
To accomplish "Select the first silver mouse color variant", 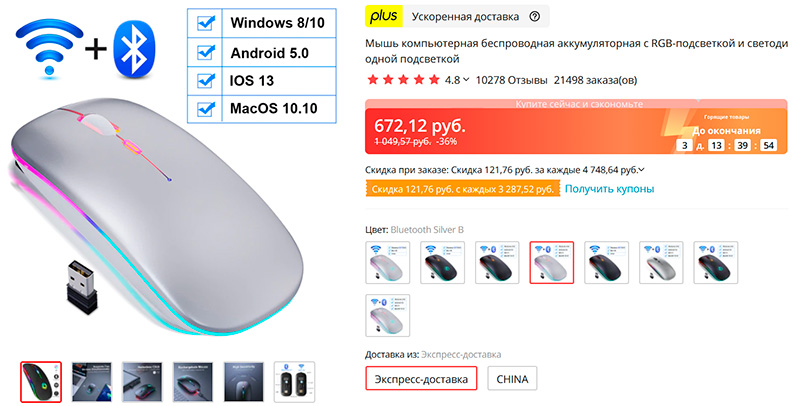I will [388, 262].
